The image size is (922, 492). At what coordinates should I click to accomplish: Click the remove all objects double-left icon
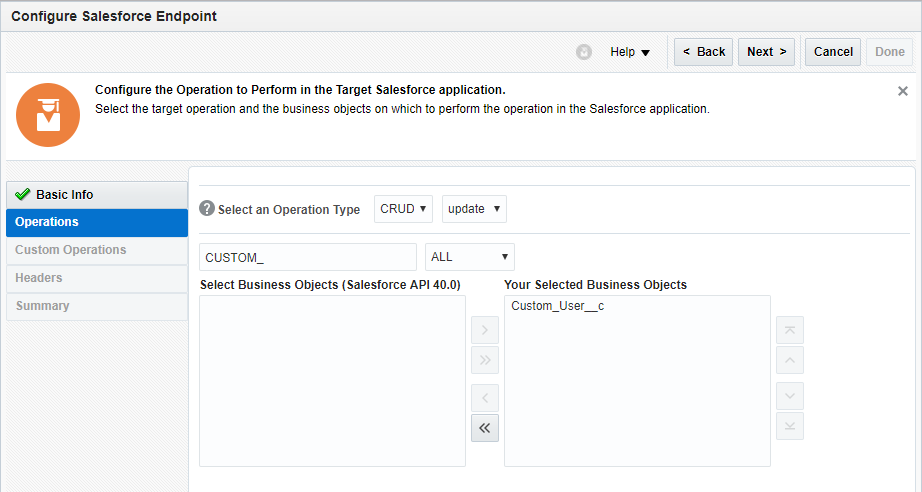pos(484,428)
